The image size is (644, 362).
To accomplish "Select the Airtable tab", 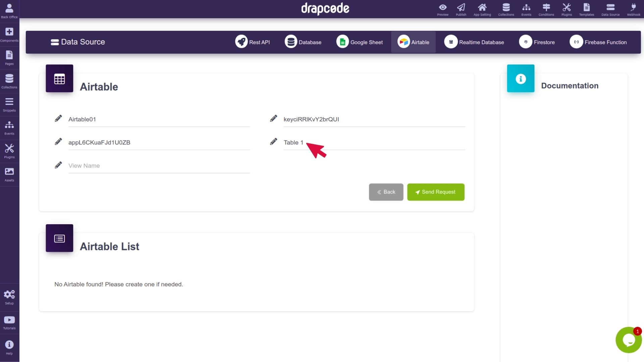I will pos(413,42).
